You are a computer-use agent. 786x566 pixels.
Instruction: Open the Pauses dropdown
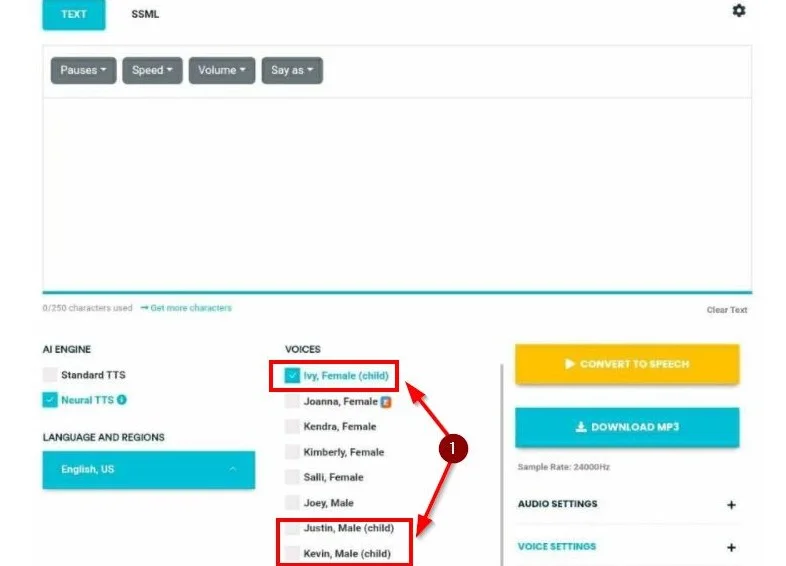click(83, 70)
